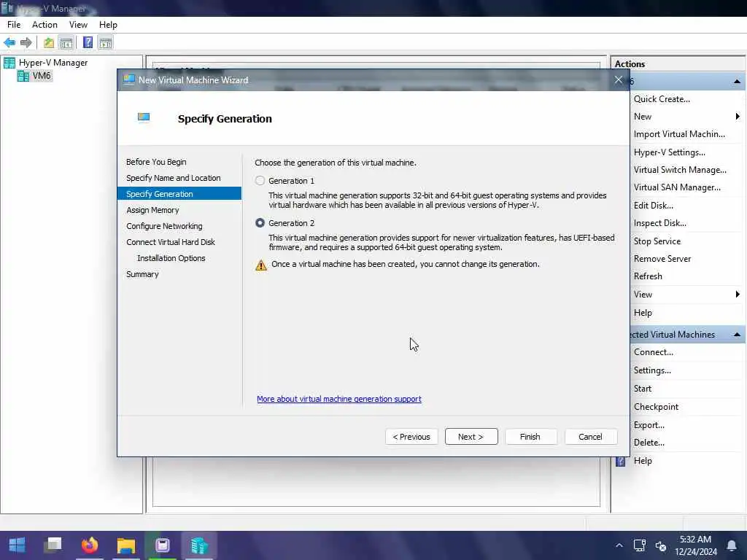This screenshot has height=560, width=747.
Task: Click Inspect Disk action
Action: pyautogui.click(x=659, y=223)
